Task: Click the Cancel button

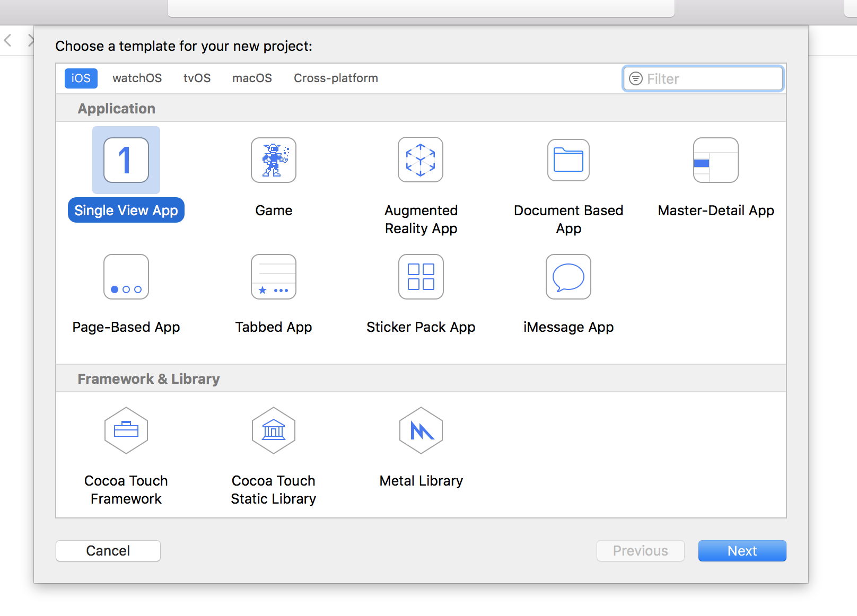Action: [108, 551]
